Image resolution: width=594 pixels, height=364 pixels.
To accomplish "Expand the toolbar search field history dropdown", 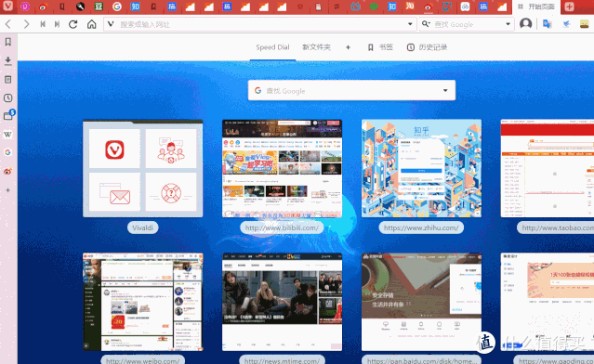I will 508,24.
